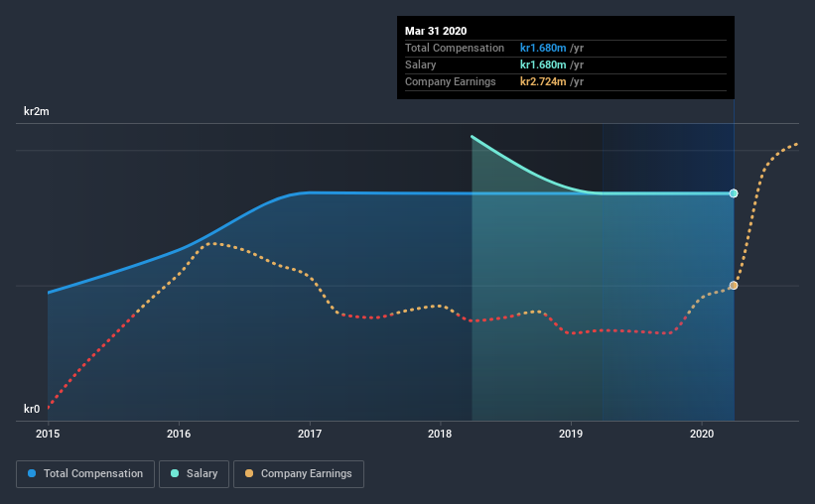Click the 2020 x-axis label
The width and height of the screenshot is (815, 504).
(702, 434)
